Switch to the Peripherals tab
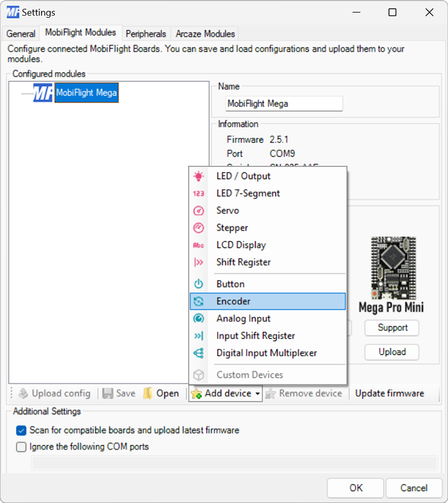The height and width of the screenshot is (503, 448). click(146, 34)
